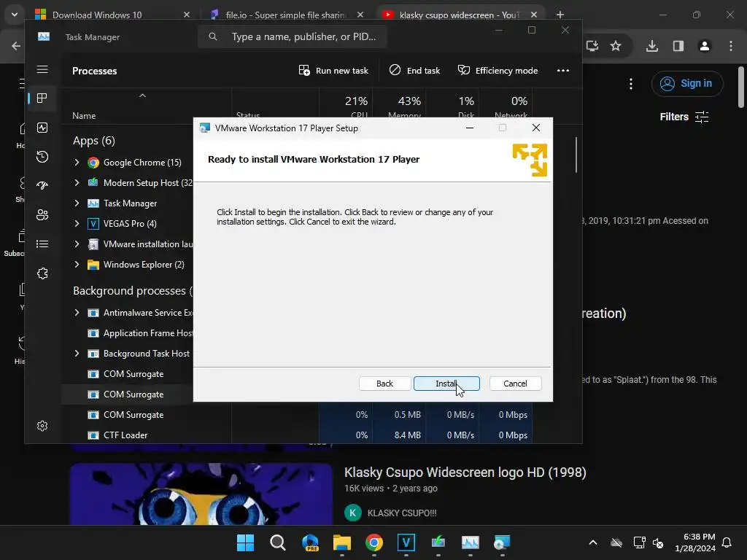
Task: Bookmark this page with star icon
Action: [x=616, y=46]
